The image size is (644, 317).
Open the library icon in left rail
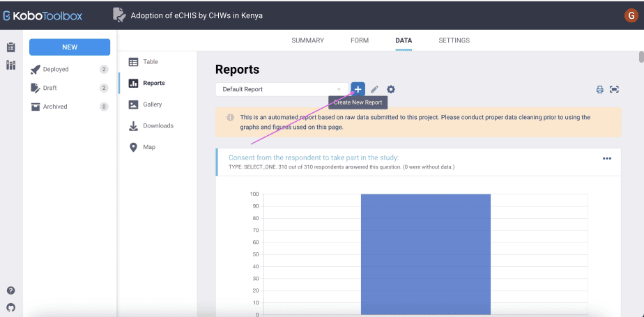click(x=10, y=65)
